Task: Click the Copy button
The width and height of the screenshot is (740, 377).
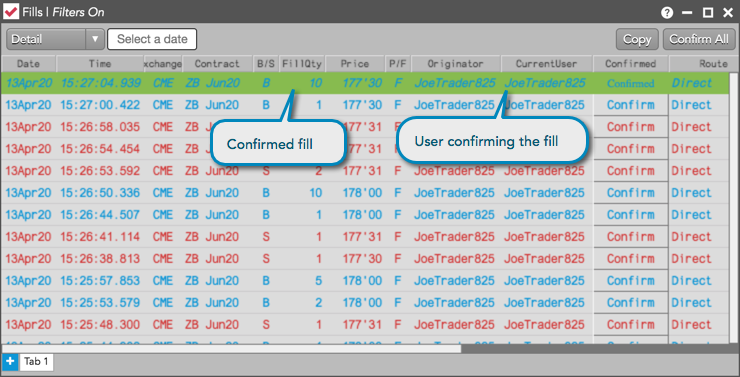Action: pyautogui.click(x=637, y=39)
